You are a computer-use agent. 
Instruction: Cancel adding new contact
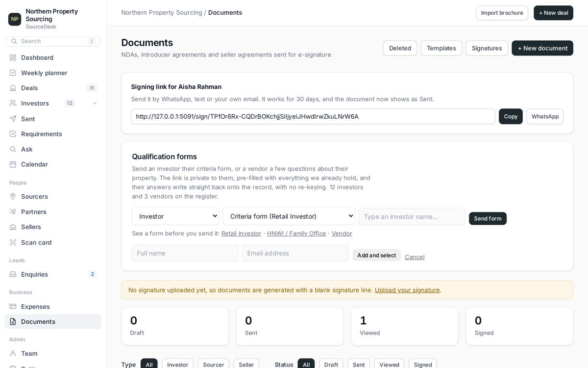click(x=415, y=257)
